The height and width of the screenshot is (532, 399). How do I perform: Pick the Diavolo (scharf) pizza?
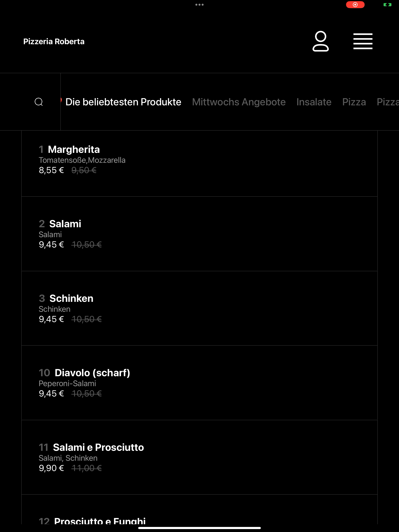tap(199, 383)
